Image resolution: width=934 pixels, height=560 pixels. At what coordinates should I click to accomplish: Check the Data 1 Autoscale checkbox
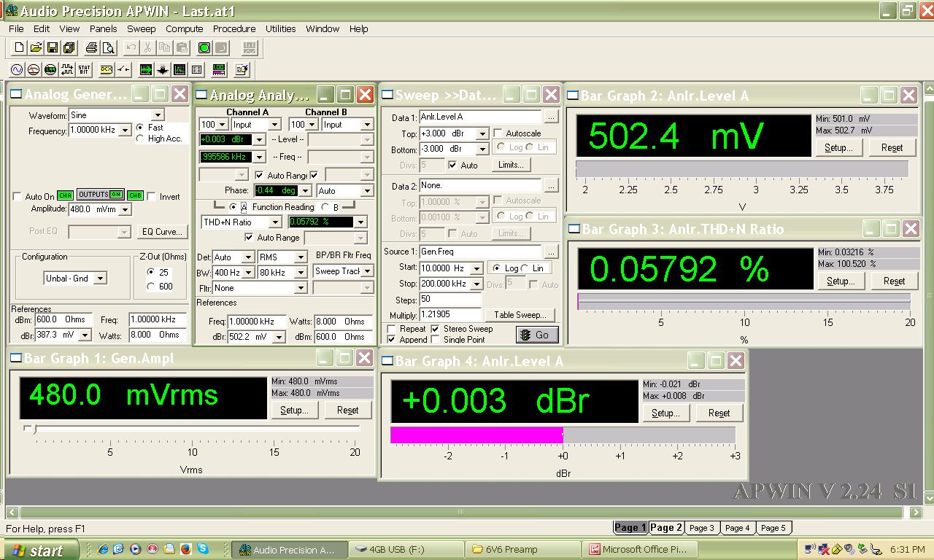498,133
